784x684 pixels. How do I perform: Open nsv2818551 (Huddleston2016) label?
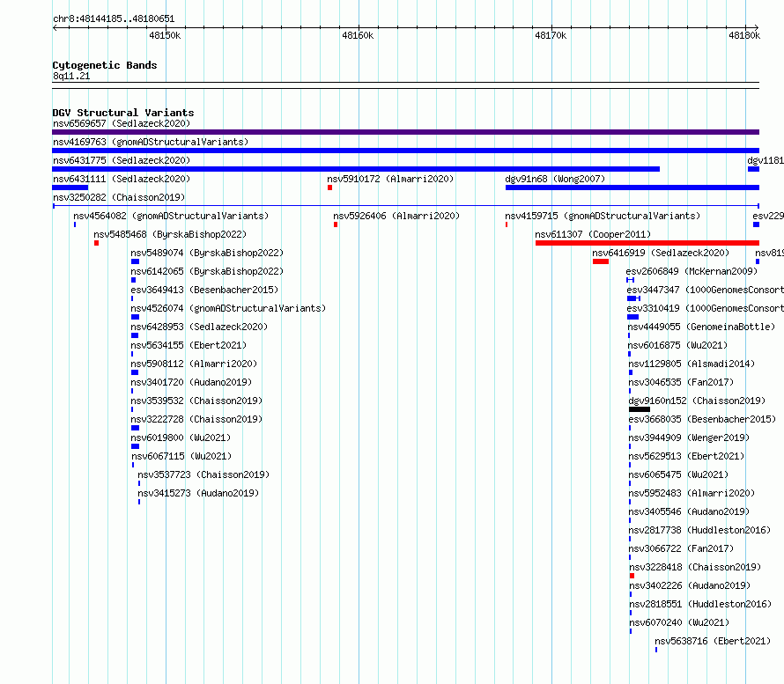pyautogui.click(x=700, y=604)
